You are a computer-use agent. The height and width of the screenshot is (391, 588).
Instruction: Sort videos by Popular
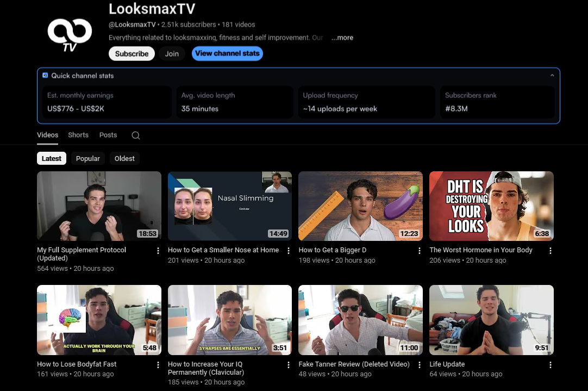[88, 159]
